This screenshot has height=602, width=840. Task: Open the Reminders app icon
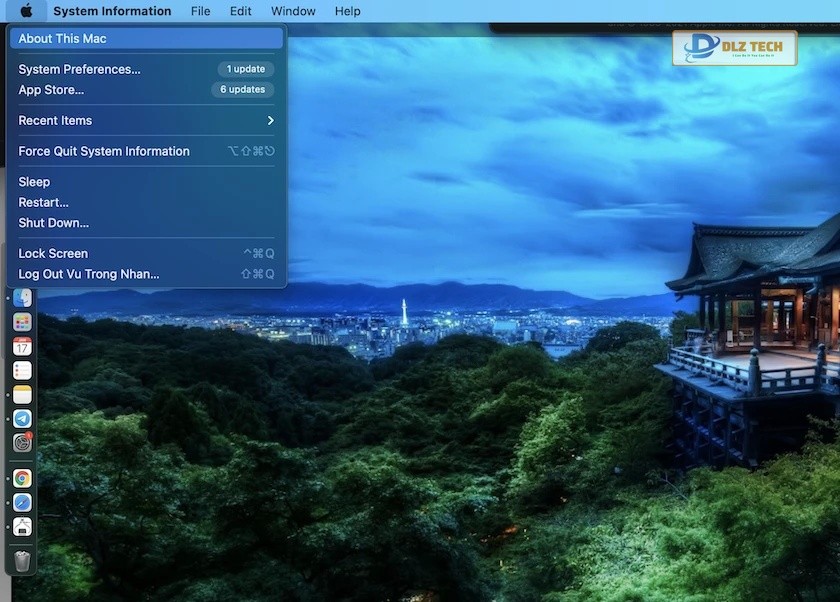pyautogui.click(x=22, y=370)
